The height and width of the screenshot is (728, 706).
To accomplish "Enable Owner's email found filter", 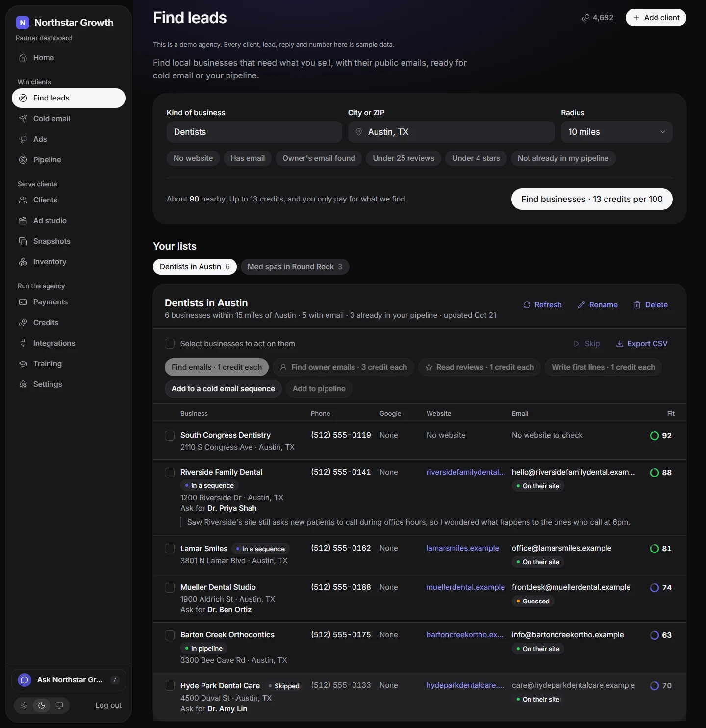I will [x=319, y=158].
